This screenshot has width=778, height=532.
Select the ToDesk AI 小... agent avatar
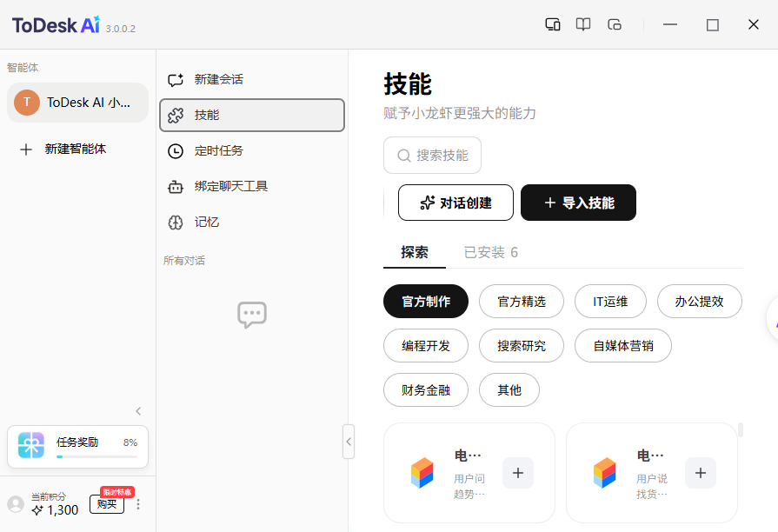(27, 103)
